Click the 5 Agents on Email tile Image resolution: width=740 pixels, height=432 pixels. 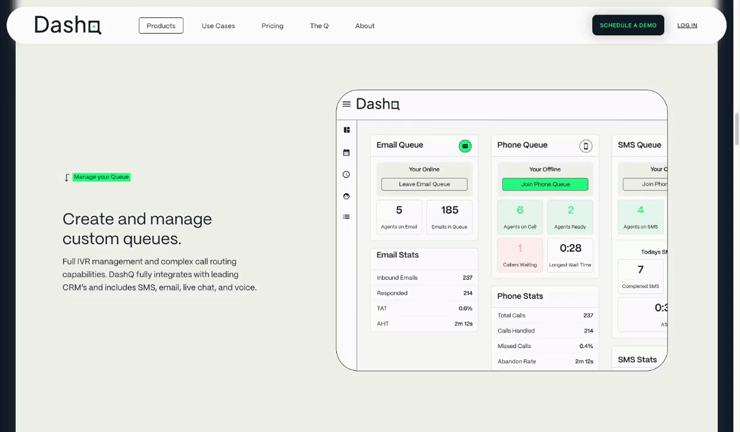coord(399,217)
